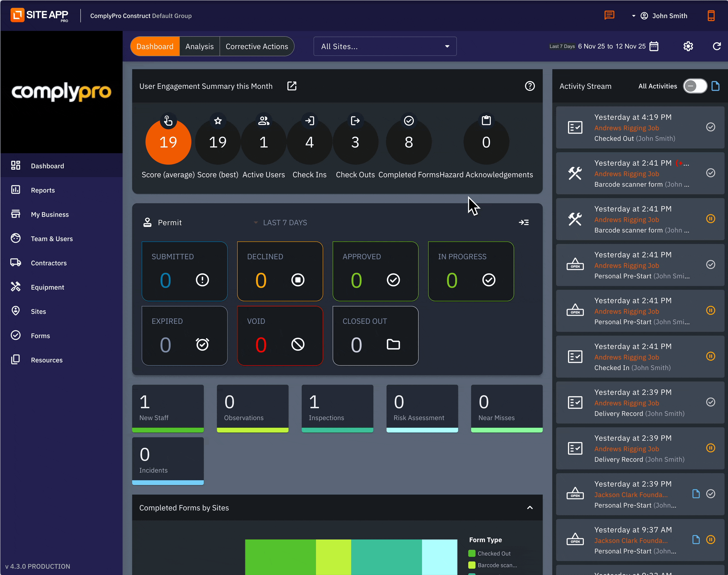Click the Checked Out green legend swatch
Screen dimensions: 728x575
point(472,554)
